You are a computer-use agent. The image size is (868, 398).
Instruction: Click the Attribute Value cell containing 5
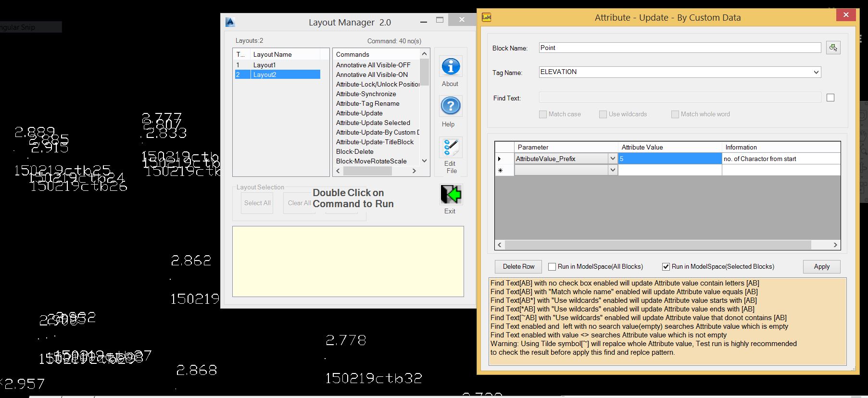coord(670,159)
